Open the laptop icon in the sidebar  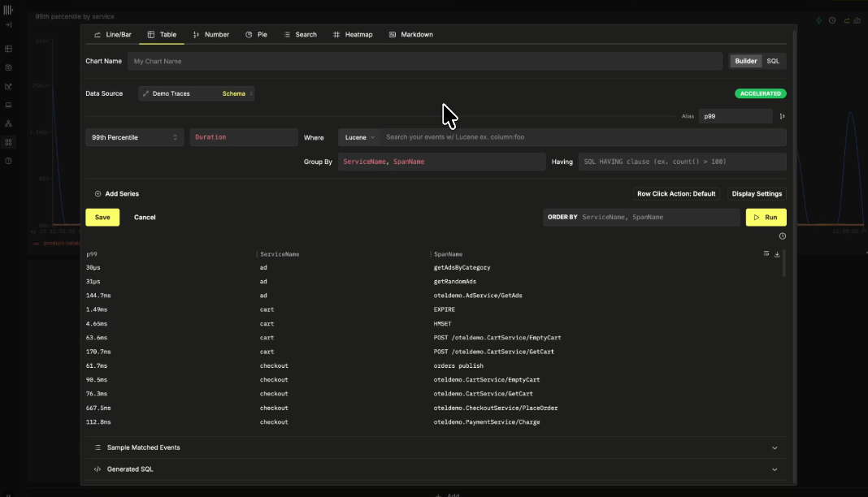coord(8,105)
